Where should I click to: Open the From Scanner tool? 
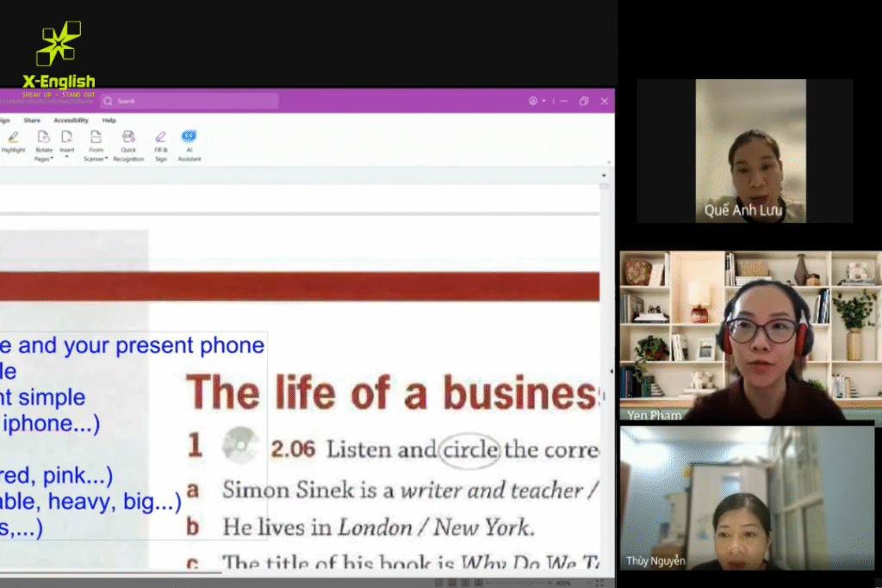click(96, 137)
